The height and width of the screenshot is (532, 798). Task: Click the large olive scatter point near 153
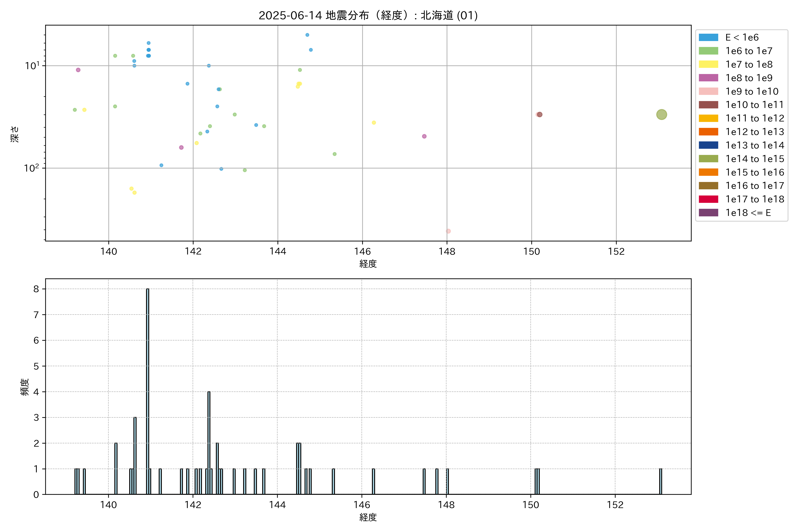click(x=661, y=115)
